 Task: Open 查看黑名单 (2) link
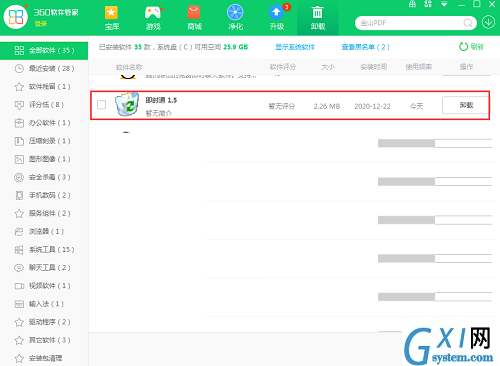tap(366, 47)
